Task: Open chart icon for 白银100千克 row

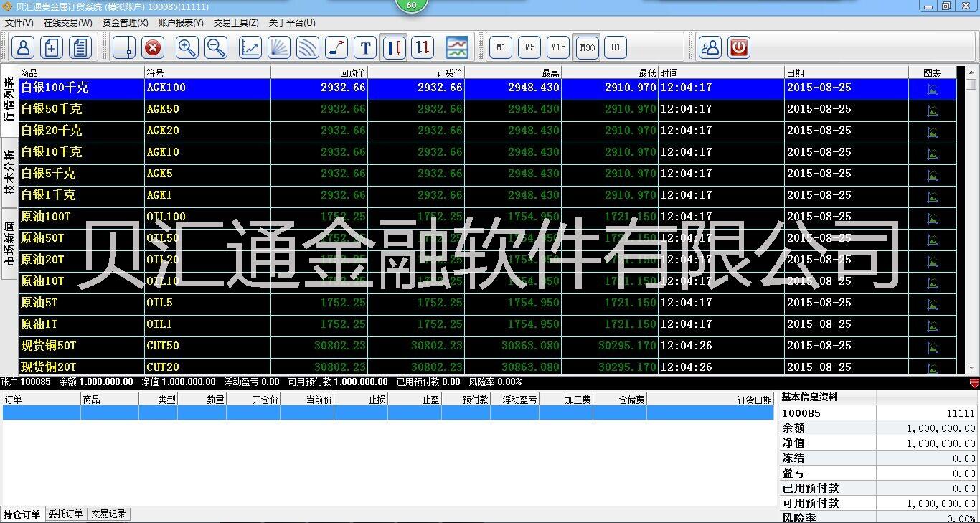Action: (x=933, y=89)
